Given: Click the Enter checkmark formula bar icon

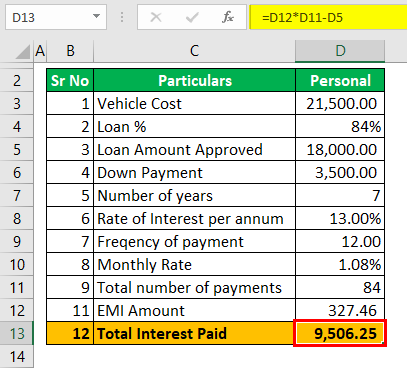Looking at the screenshot, I should pos(192,17).
